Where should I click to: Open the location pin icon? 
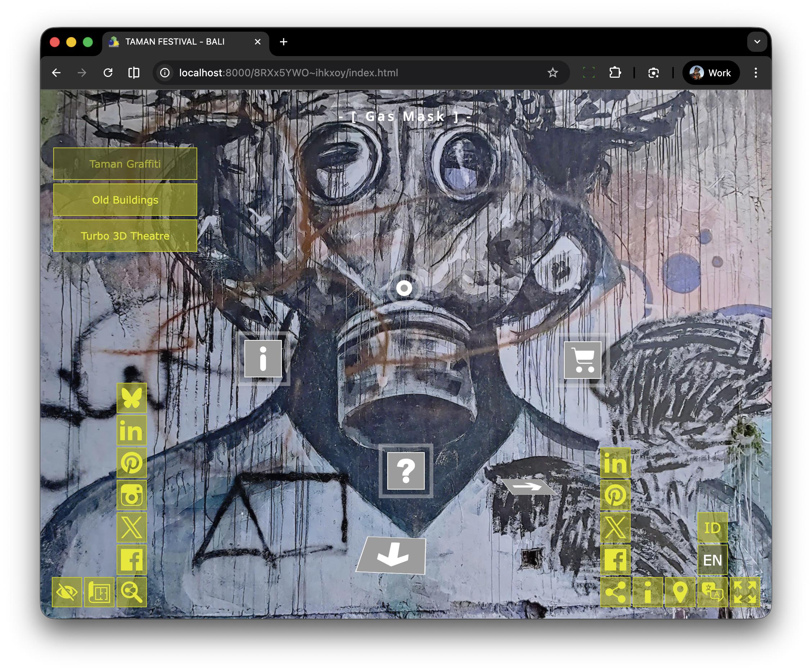coord(680,592)
